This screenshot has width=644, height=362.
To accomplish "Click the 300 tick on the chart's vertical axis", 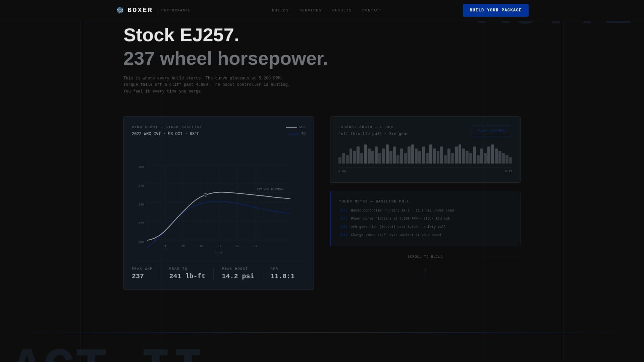I will click(x=141, y=167).
